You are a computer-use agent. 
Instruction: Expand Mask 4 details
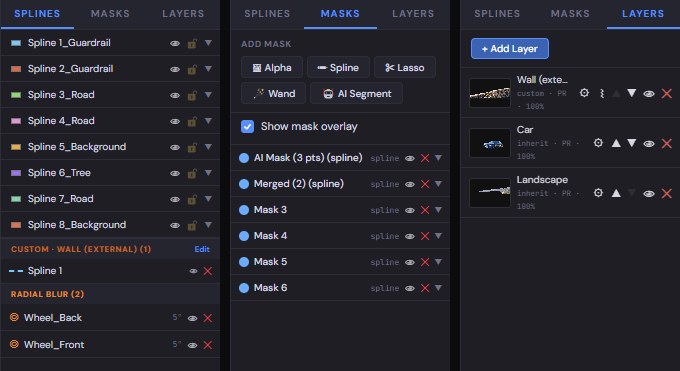point(438,236)
